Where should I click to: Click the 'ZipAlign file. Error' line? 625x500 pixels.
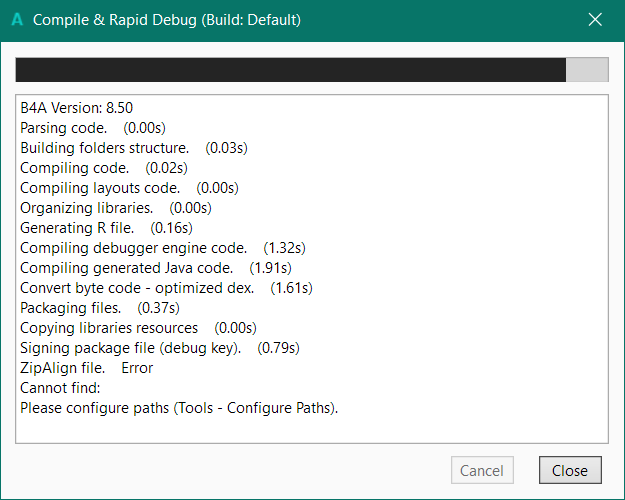pyautogui.click(x=86, y=368)
